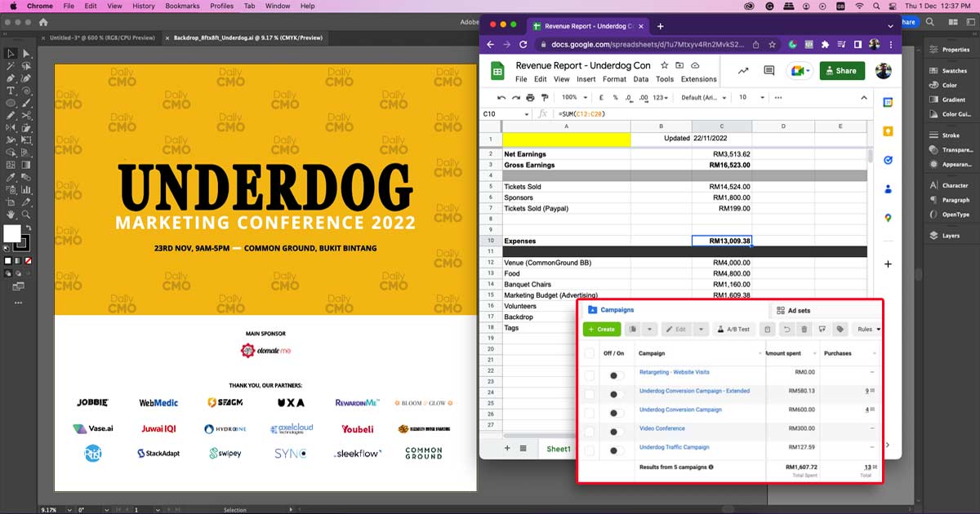
Task: Open the Underdog Conversion Campaign link
Action: pyautogui.click(x=680, y=410)
